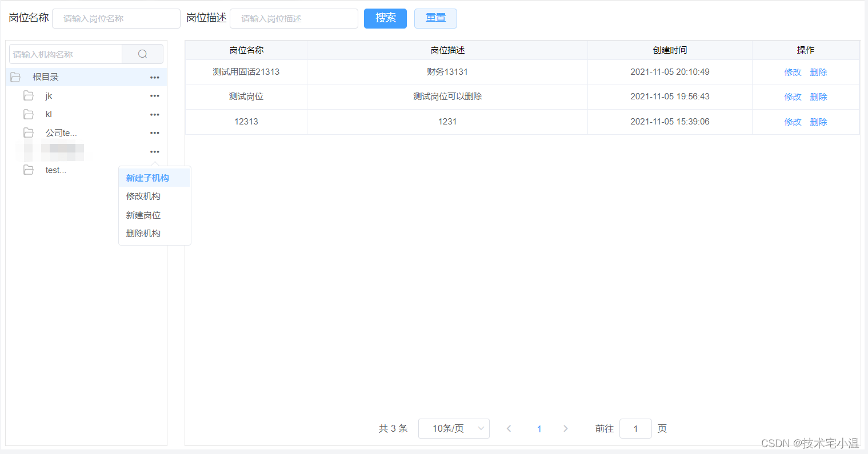The height and width of the screenshot is (454, 868).
Task: Select the 公司te... tree node
Action: (86, 133)
